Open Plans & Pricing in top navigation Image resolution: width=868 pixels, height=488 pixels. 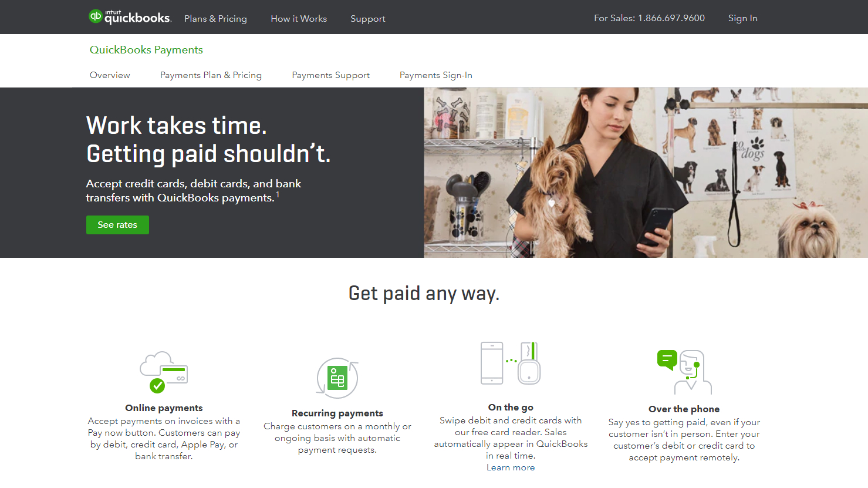click(x=215, y=19)
